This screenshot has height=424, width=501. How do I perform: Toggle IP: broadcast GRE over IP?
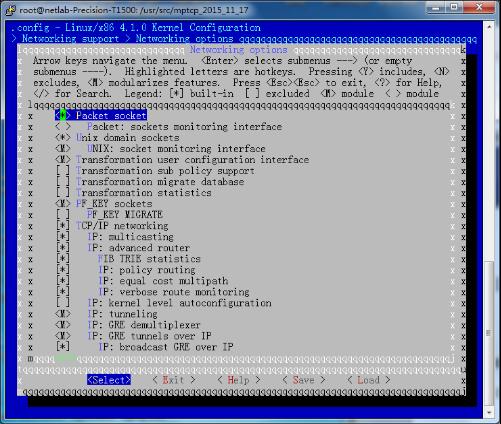click(63, 347)
